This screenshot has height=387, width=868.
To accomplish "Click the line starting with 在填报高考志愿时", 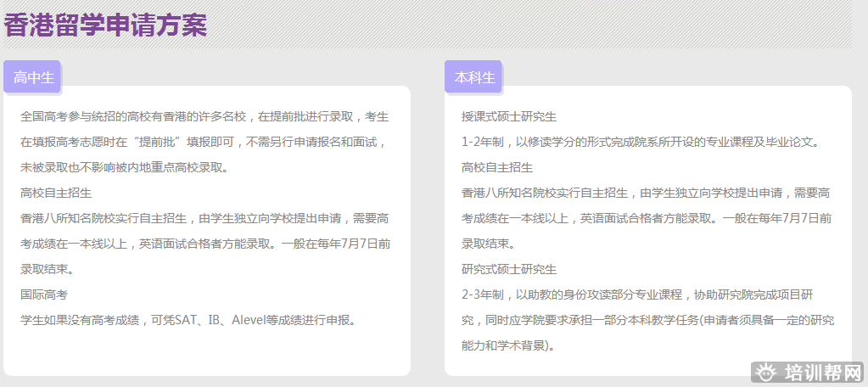I will coord(204,142).
